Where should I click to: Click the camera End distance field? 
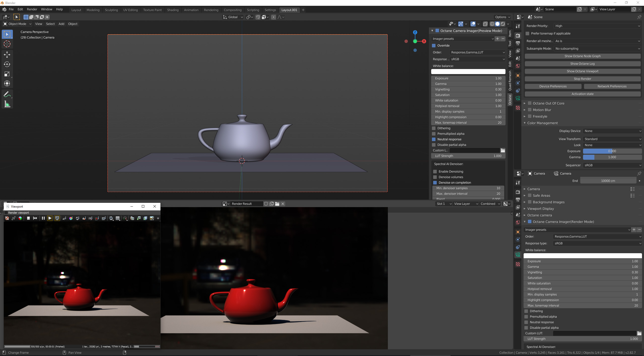(608, 181)
